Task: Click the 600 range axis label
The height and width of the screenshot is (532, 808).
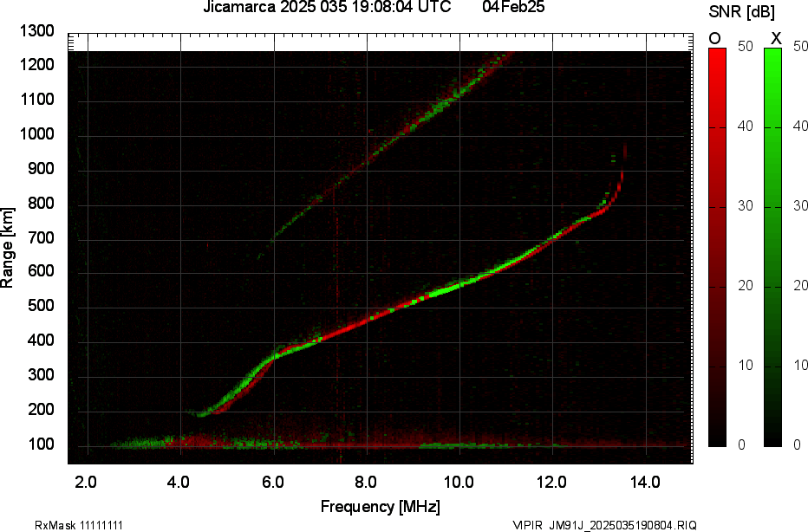Action: pos(41,271)
